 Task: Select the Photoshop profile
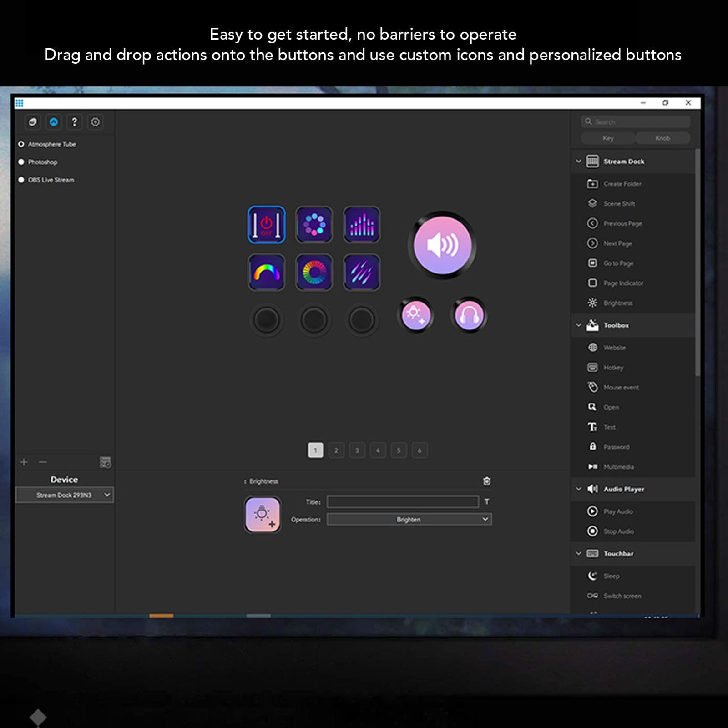pos(43,162)
